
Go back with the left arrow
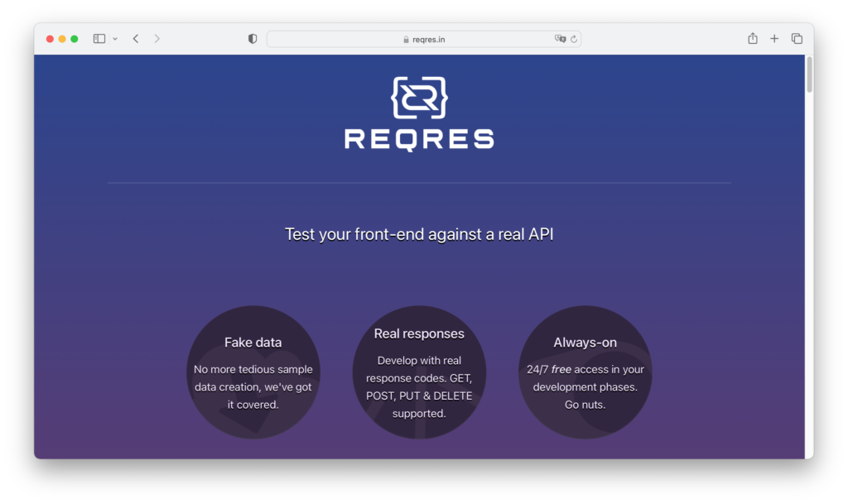coord(136,39)
